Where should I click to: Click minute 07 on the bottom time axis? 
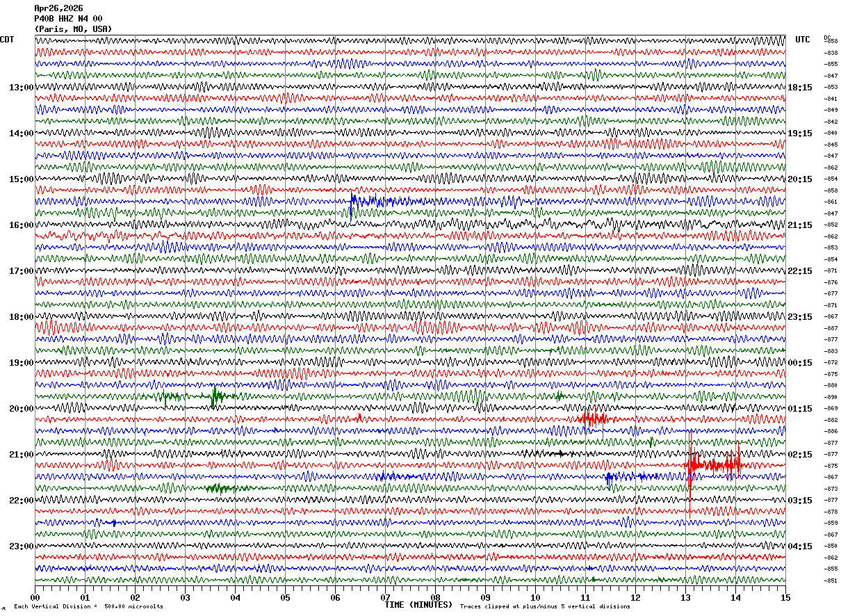385,597
